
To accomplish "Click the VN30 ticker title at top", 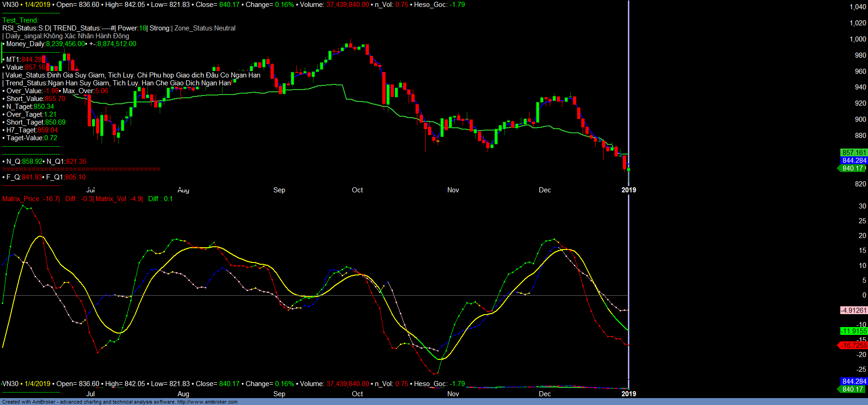I will [x=10, y=5].
